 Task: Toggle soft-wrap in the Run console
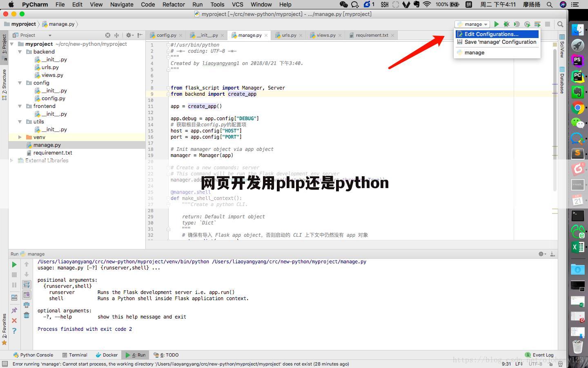pos(26,285)
